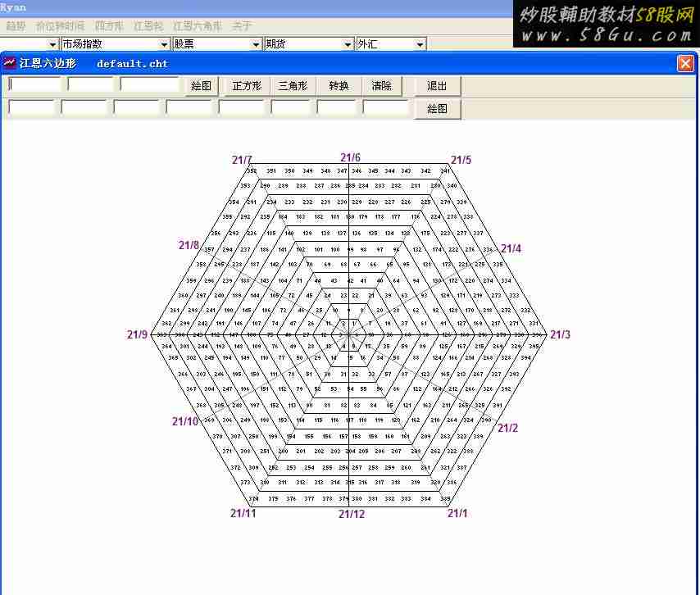Screen dimensions: 700x595
Task: Open the 市场指数 dropdown
Action: click(x=164, y=44)
